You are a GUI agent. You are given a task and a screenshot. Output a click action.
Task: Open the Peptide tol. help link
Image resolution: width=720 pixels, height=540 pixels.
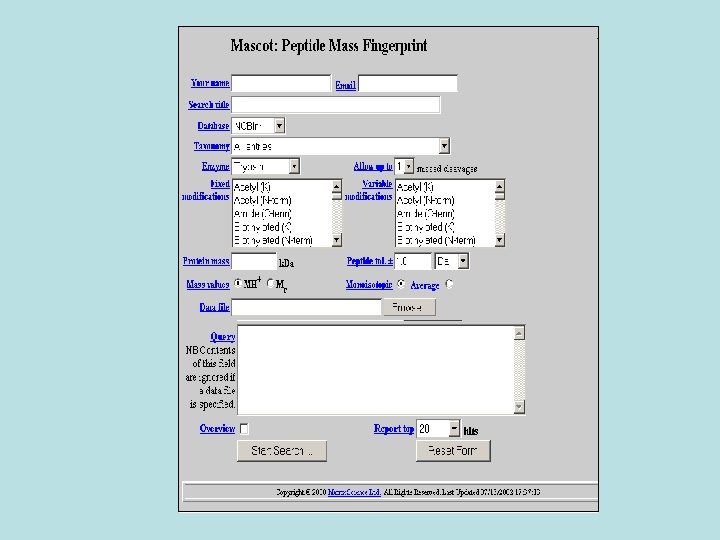tap(370, 261)
